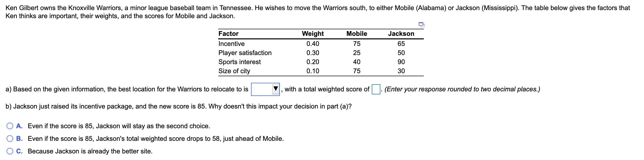This screenshot has width=644, height=160.
Task: Click the Sports interest row label
Action: (x=239, y=62)
